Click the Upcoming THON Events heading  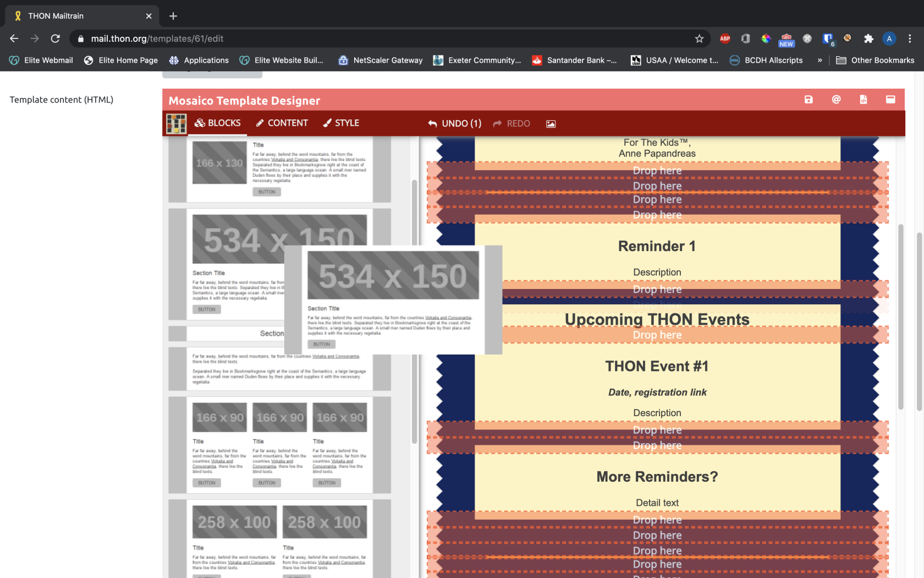pos(657,319)
